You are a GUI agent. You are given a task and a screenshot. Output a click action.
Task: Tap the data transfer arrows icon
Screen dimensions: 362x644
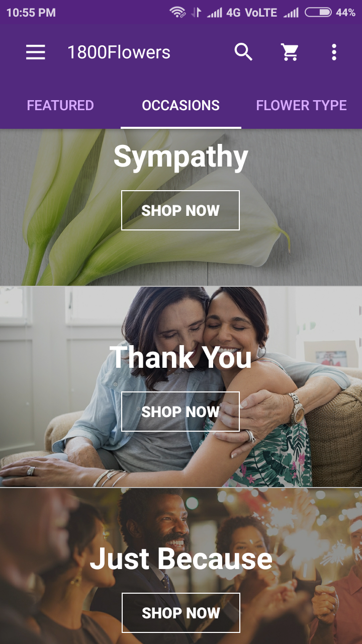(196, 13)
